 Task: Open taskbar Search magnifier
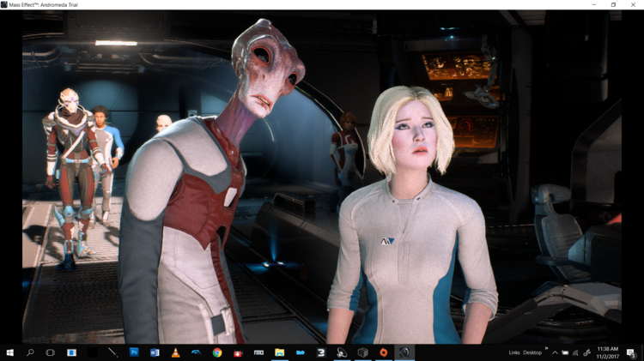(x=30, y=352)
